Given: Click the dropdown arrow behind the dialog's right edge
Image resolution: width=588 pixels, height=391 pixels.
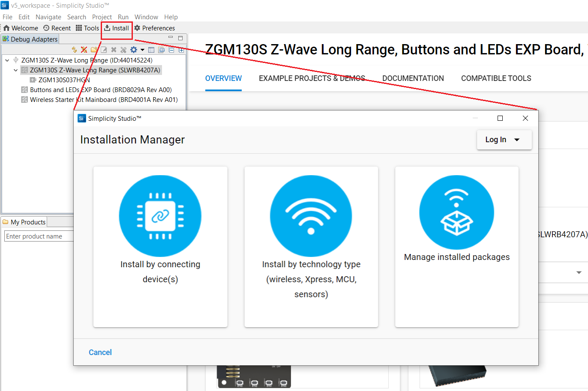Looking at the screenshot, I should [579, 272].
